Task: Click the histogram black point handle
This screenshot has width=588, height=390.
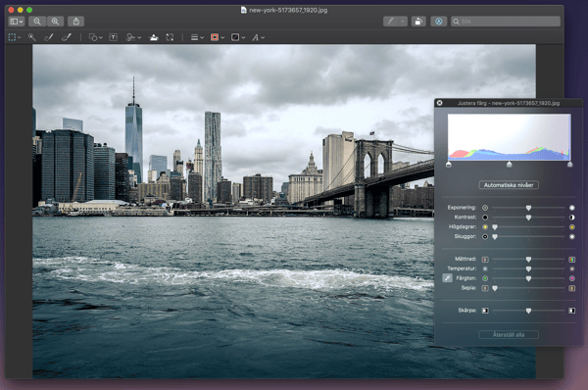Action: [x=449, y=165]
